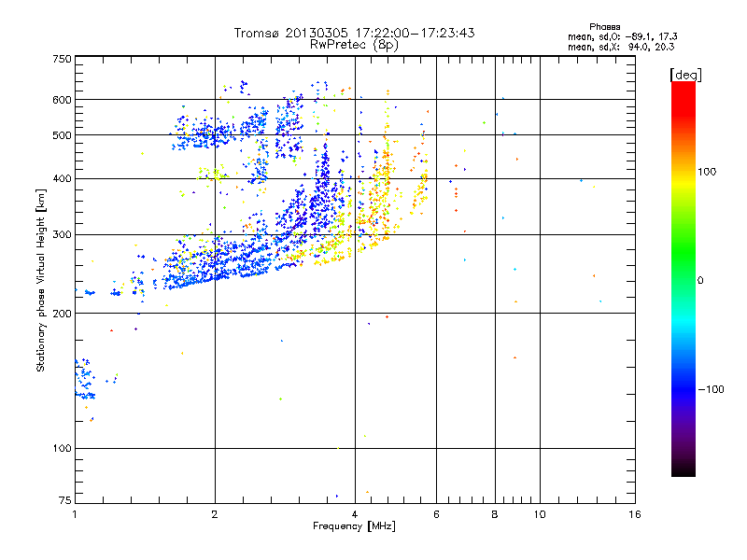Image resolution: width=747 pixels, height=560 pixels.
Task: Click the colorbar tick label '-100'
Action: tap(711, 389)
